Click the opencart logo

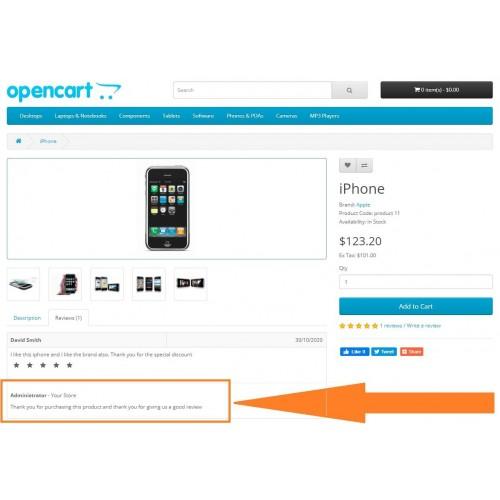64,91
